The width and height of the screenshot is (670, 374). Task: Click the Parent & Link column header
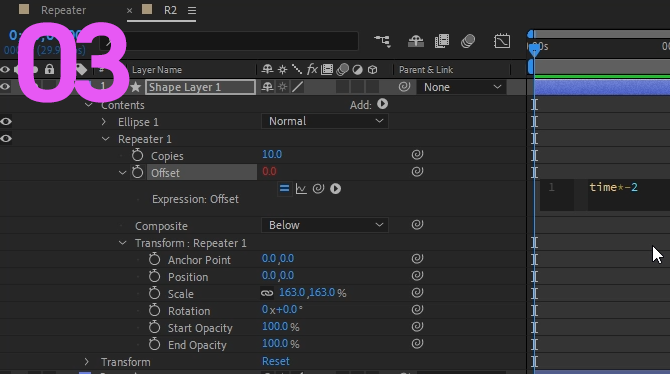pos(426,70)
